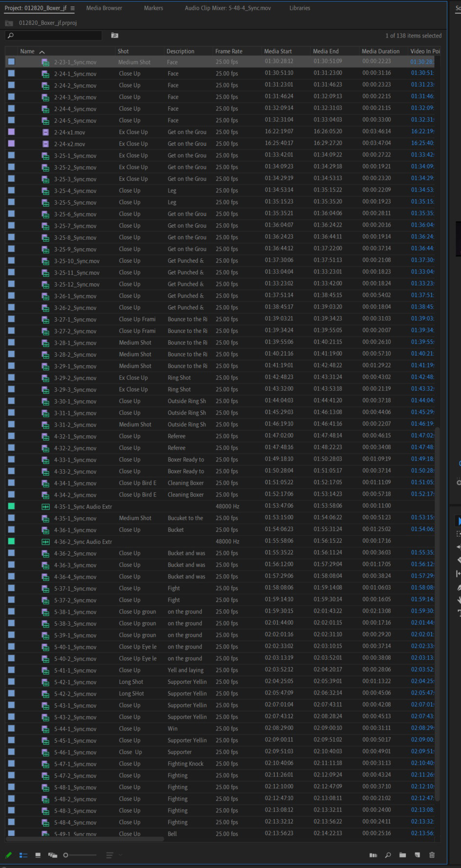Screen dimensions: 461x868
Task: Open the Markers tab
Action: [x=153, y=8]
